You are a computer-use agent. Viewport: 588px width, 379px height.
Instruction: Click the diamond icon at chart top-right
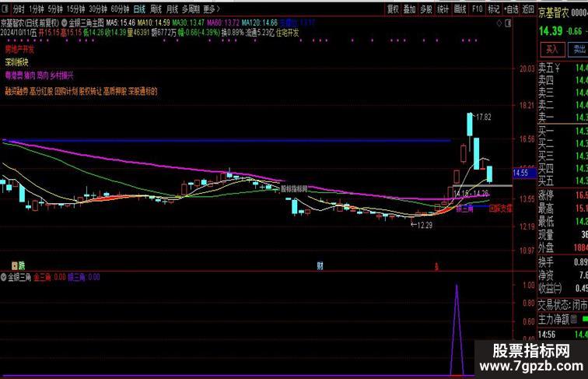pyautogui.click(x=499, y=23)
